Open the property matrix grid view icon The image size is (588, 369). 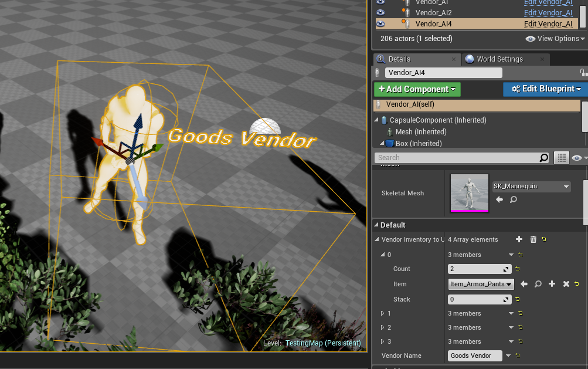click(x=562, y=158)
